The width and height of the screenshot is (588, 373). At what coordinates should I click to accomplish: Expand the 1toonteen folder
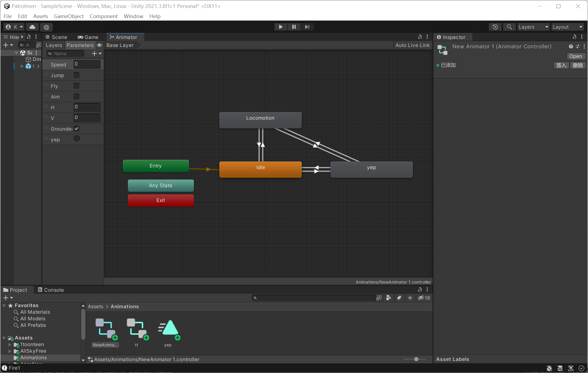coord(10,344)
